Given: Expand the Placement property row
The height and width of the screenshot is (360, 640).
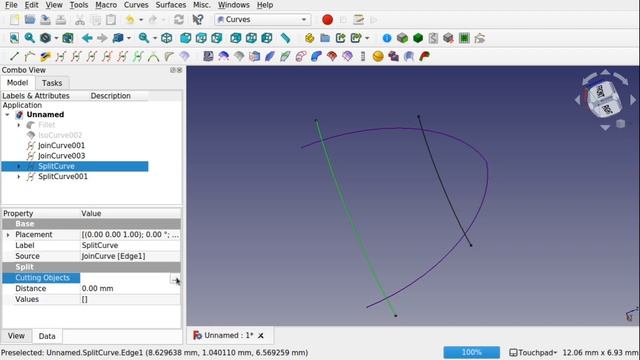Looking at the screenshot, I should (8, 235).
